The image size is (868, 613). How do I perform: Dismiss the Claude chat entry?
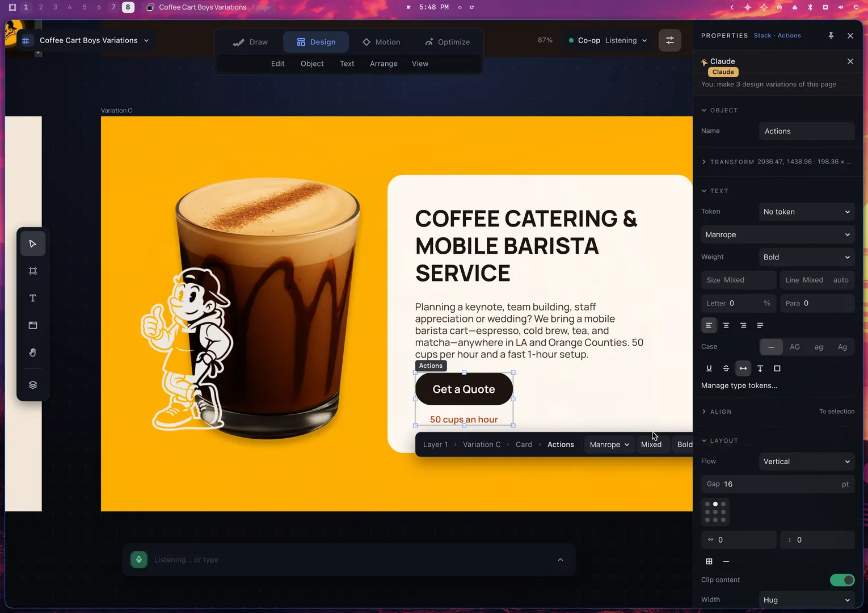pos(850,61)
